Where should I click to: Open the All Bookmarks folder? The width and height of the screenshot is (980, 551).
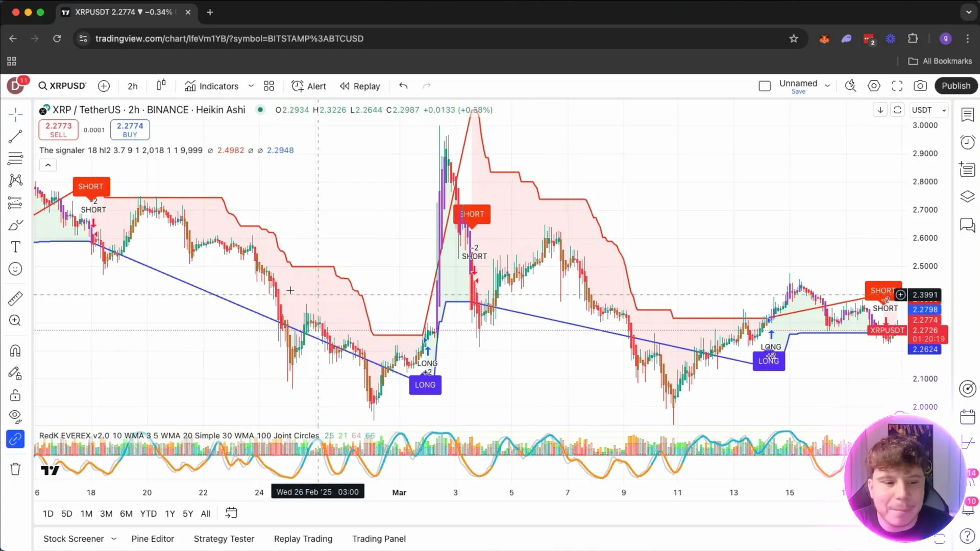(x=940, y=61)
